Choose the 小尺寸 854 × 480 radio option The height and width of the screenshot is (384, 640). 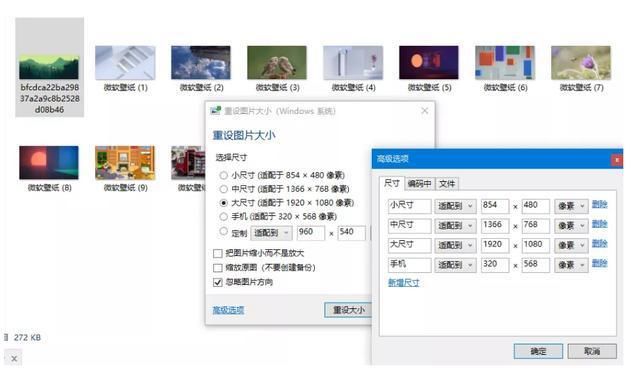[223, 175]
